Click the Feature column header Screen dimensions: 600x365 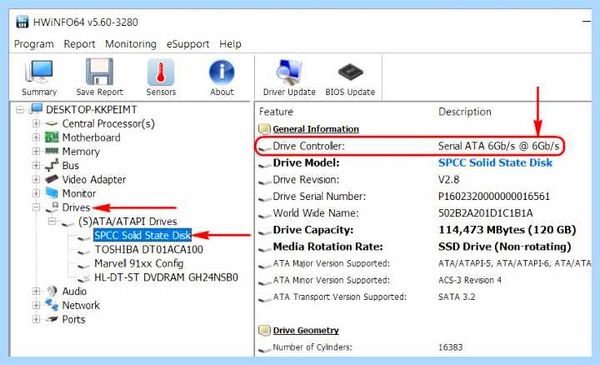(276, 112)
